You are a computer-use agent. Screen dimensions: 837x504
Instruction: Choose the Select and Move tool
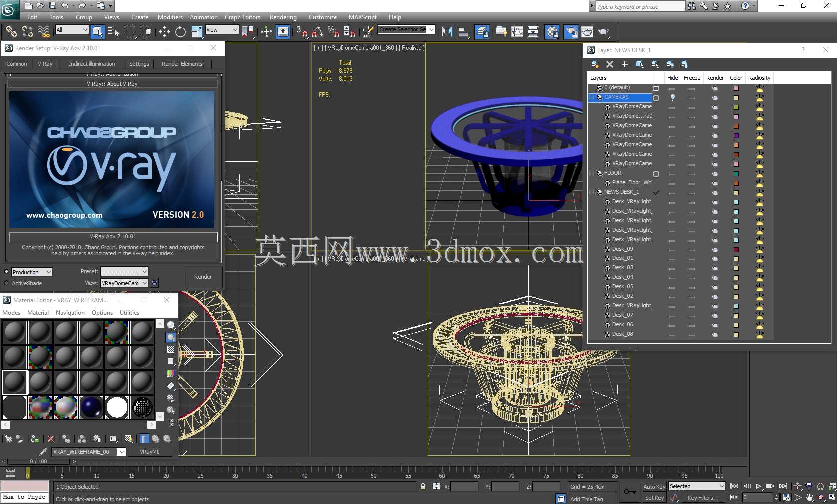(x=164, y=32)
